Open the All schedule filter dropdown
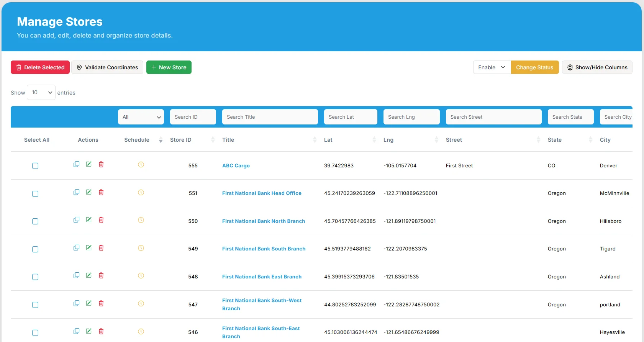This screenshot has width=644, height=342. coord(141,117)
